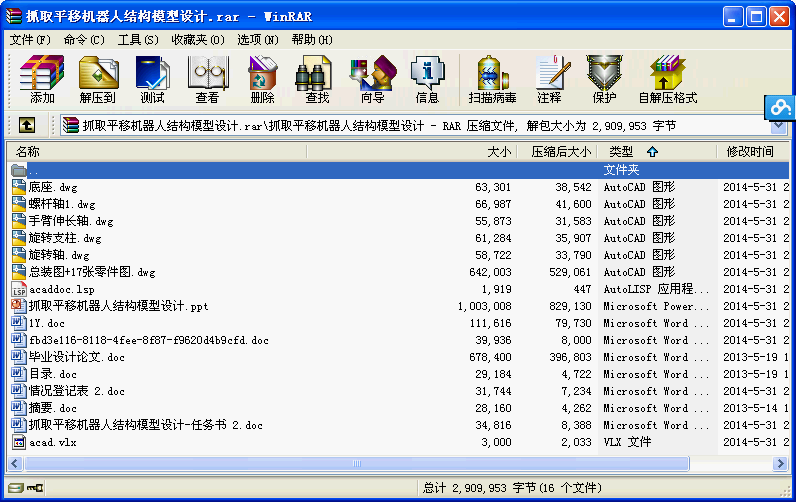Go up one folder level button
796x502 pixels.
26,126
